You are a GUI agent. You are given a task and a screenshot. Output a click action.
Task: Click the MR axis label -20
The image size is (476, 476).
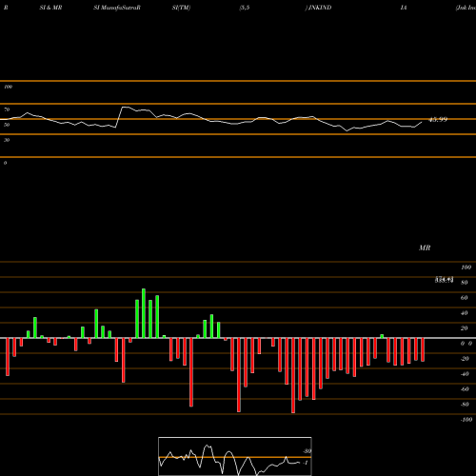click(465, 359)
